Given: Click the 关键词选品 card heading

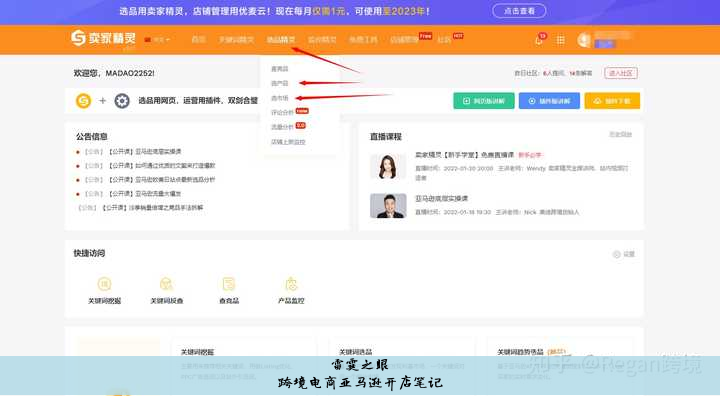Looking at the screenshot, I should [x=355, y=352].
